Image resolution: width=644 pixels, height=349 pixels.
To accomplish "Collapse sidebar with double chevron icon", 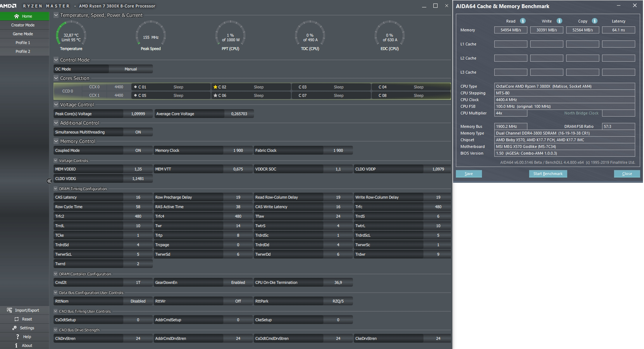I will [49, 181].
